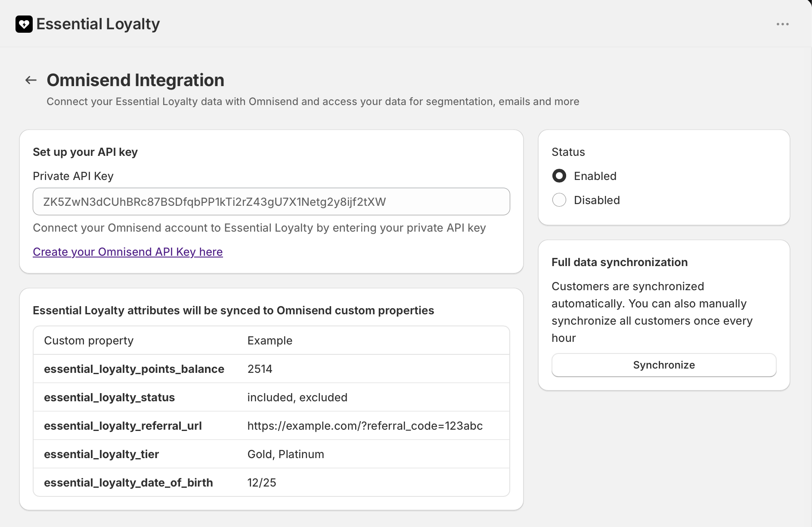Screen dimensions: 812x527
Task: Click the example referral URL value
Action: 365,426
